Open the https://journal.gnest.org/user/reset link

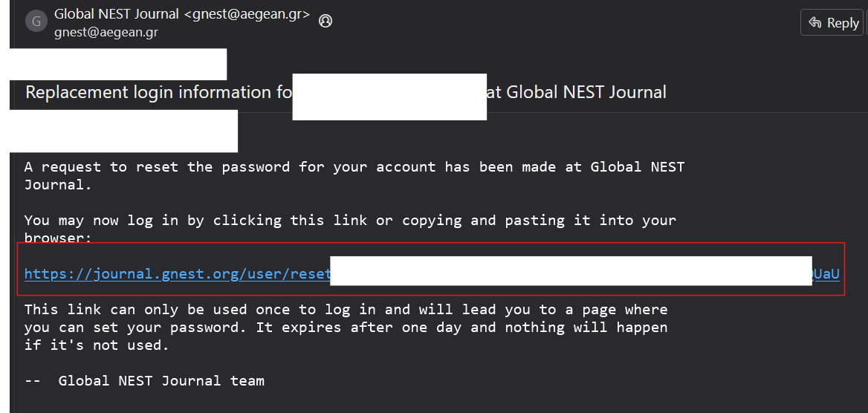[x=177, y=274]
